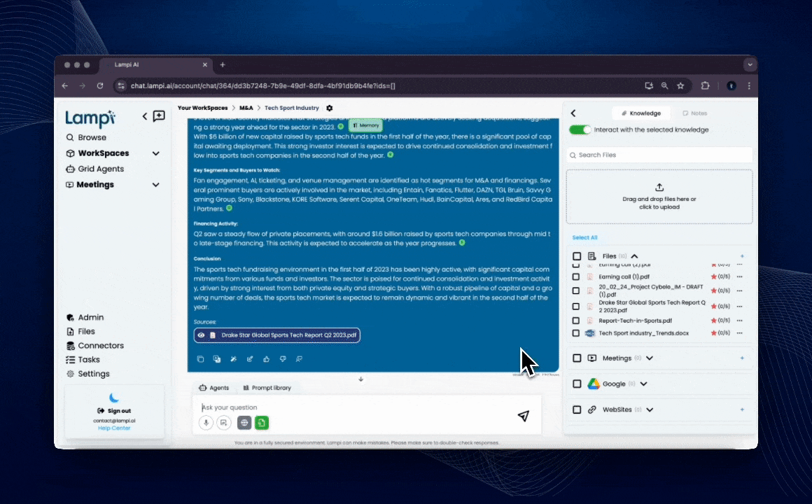Check the Files group checkbox
The image size is (812, 504).
point(577,256)
